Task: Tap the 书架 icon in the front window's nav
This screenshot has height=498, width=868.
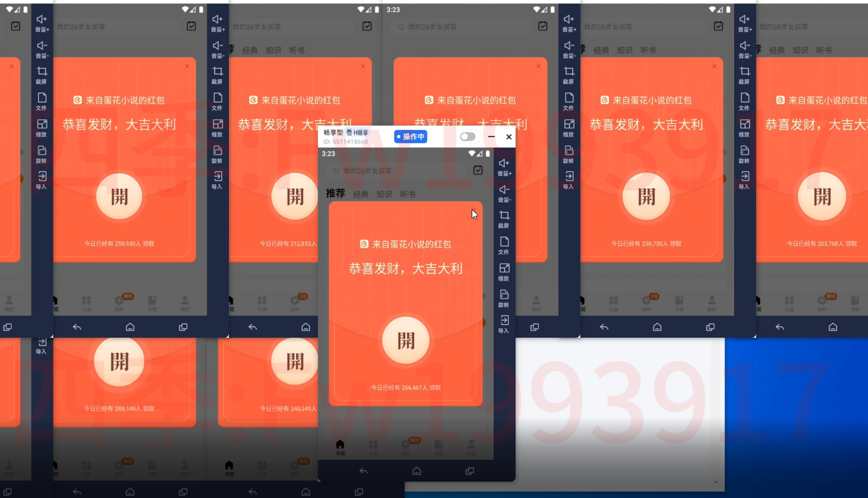Action: tap(439, 448)
